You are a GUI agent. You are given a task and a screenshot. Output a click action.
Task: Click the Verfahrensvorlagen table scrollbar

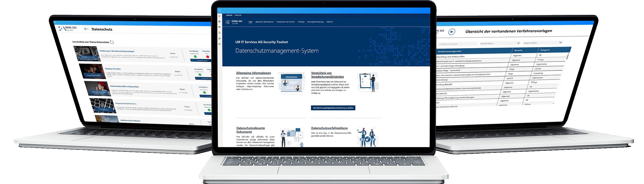(x=567, y=57)
